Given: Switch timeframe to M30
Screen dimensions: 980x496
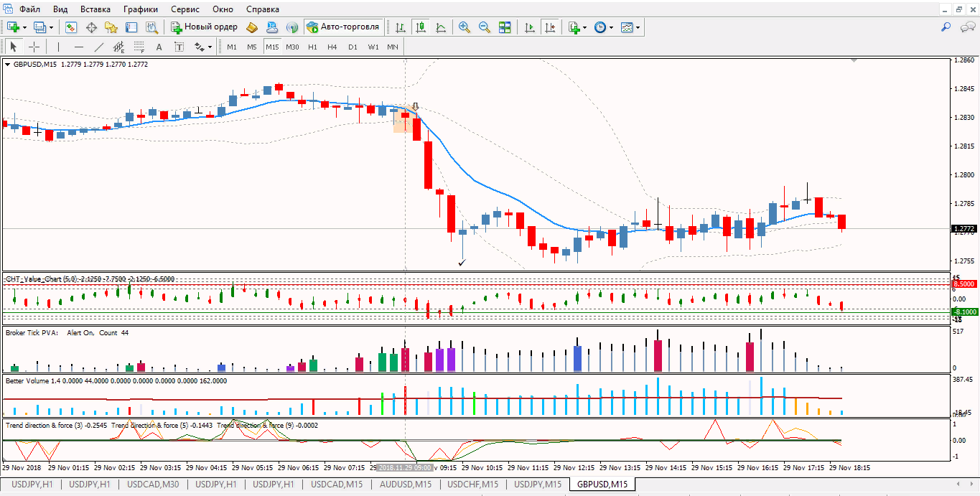Looking at the screenshot, I should click(x=292, y=47).
